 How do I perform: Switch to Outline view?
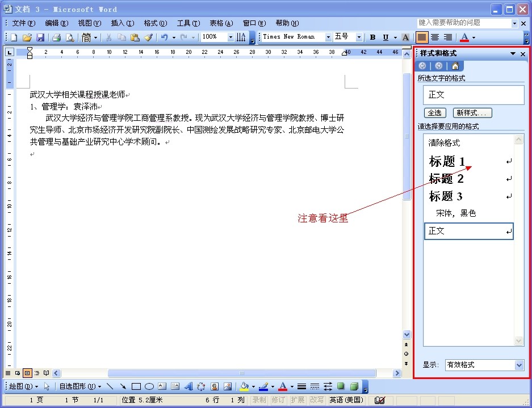(37, 373)
